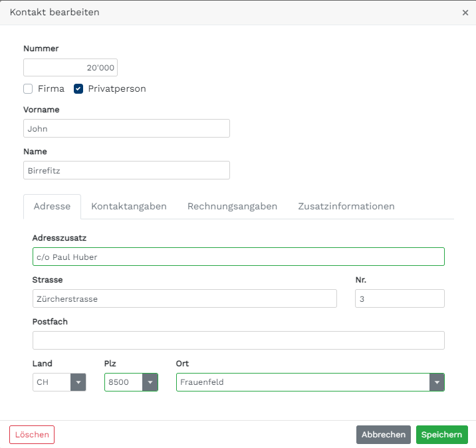Focus the empty Postfach field

coord(239,340)
